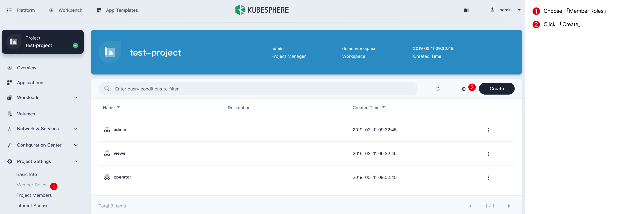Open the admin account dropdown arrow
Screen dimensions: 644x214
[519, 10]
